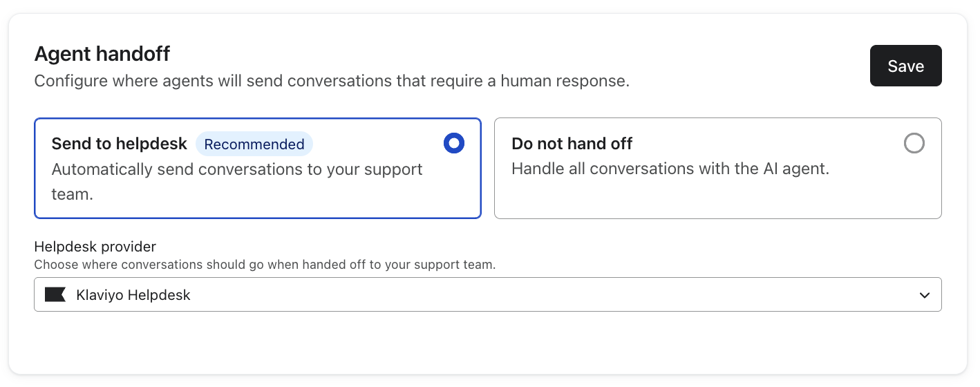Click the Klaviyo Helpdesk selected value text

coord(133,295)
